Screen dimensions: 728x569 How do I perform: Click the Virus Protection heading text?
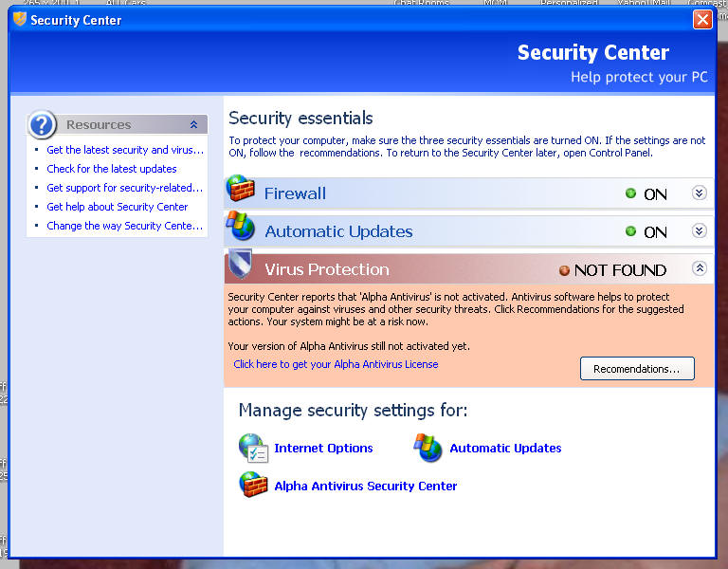pos(327,269)
